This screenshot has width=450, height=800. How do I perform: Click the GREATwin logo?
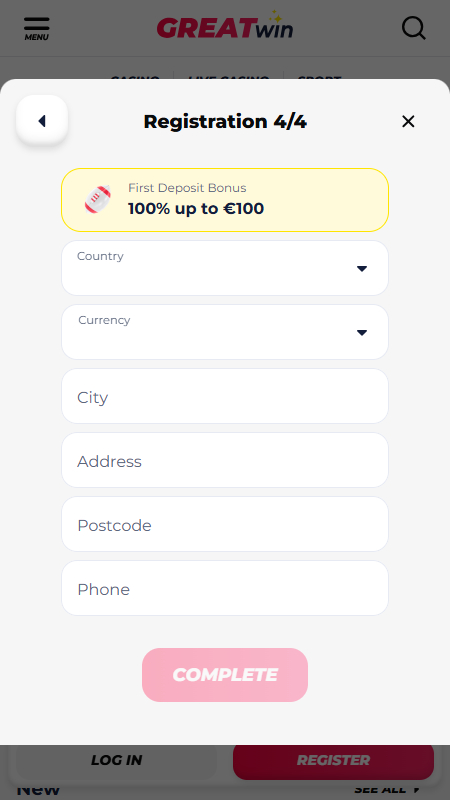(224, 26)
